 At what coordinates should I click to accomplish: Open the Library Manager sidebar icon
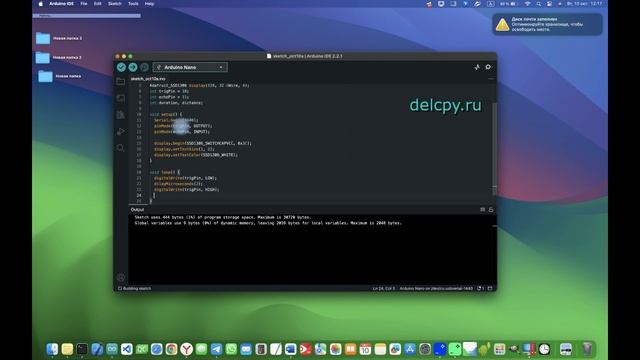pyautogui.click(x=120, y=115)
